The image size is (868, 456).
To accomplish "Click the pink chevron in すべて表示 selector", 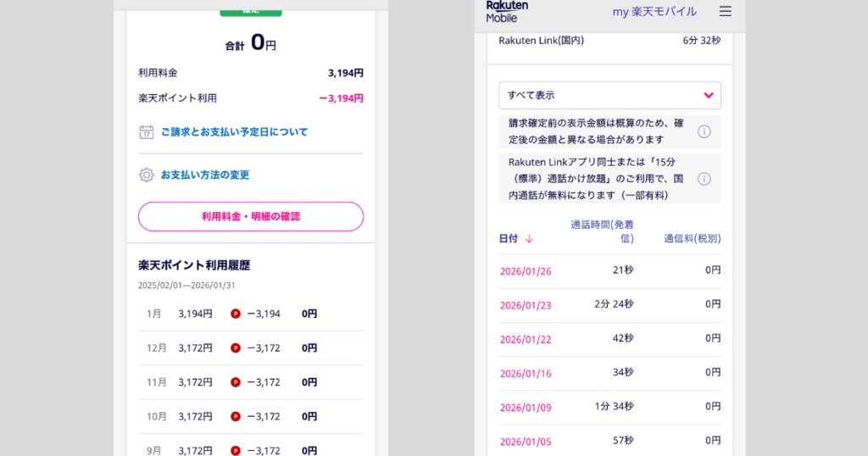I will pyautogui.click(x=709, y=95).
